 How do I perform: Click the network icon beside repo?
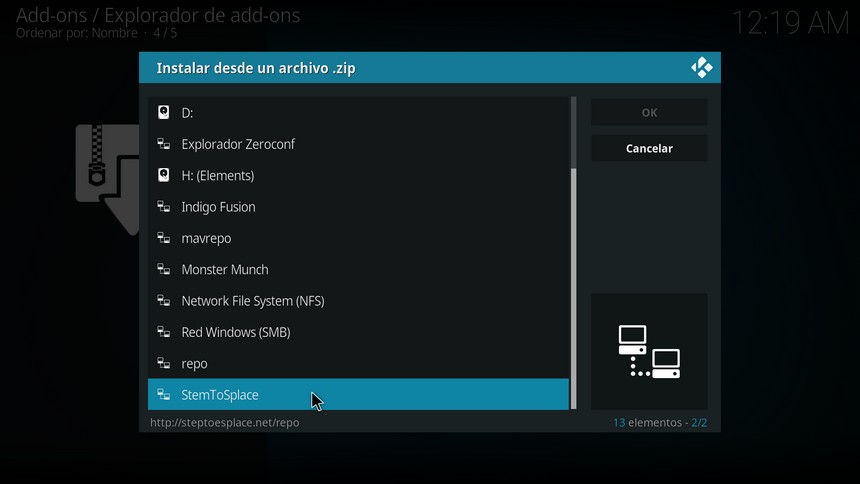(x=163, y=363)
